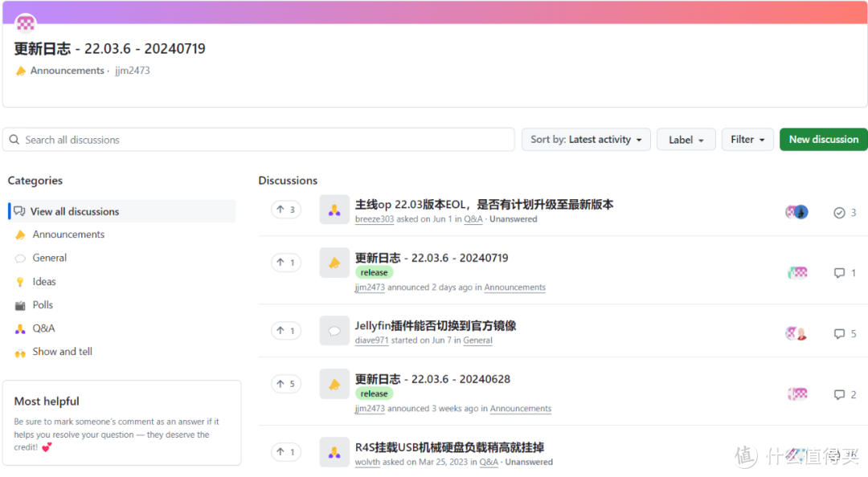Screen dimensions: 868x477
Task: Expand the Filter dropdown
Action: tap(747, 139)
